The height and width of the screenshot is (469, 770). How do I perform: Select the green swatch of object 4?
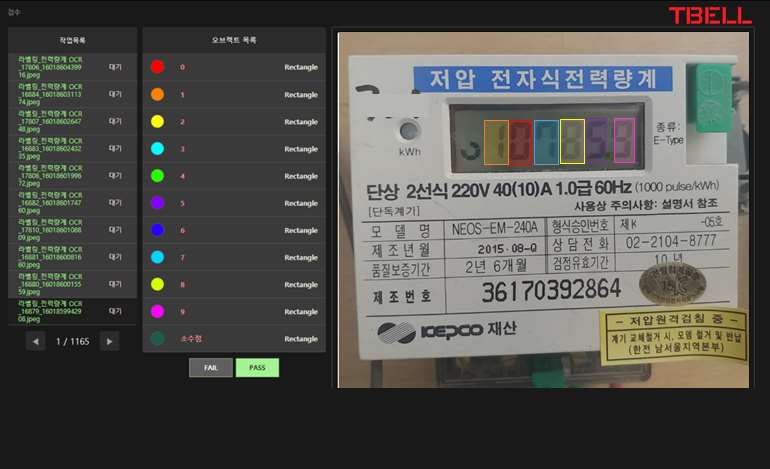158,176
